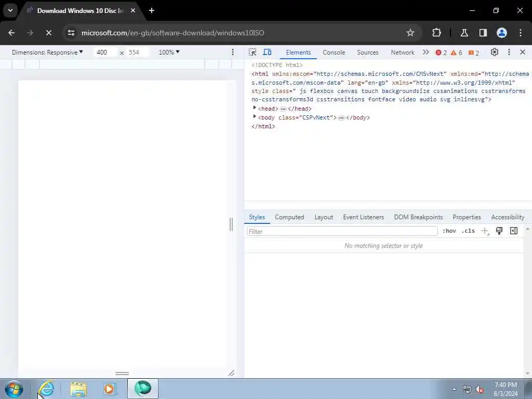The image size is (532, 399).
Task: Open the Extensions puzzle icon
Action: point(436,33)
